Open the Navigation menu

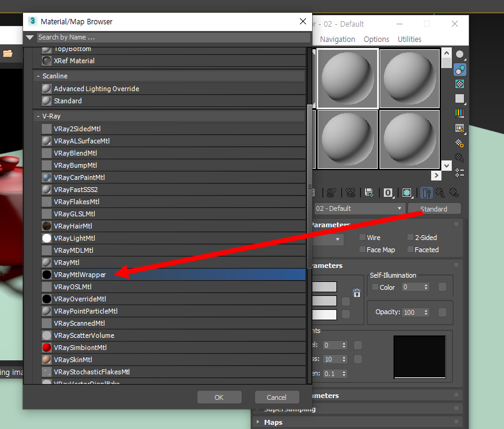point(338,39)
